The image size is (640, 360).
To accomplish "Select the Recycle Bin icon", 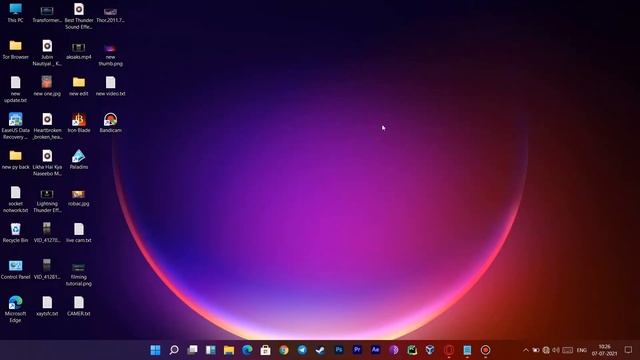I will coord(16,233).
